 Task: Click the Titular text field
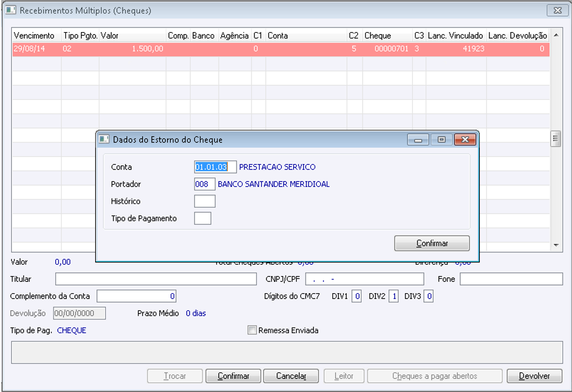pos(156,279)
